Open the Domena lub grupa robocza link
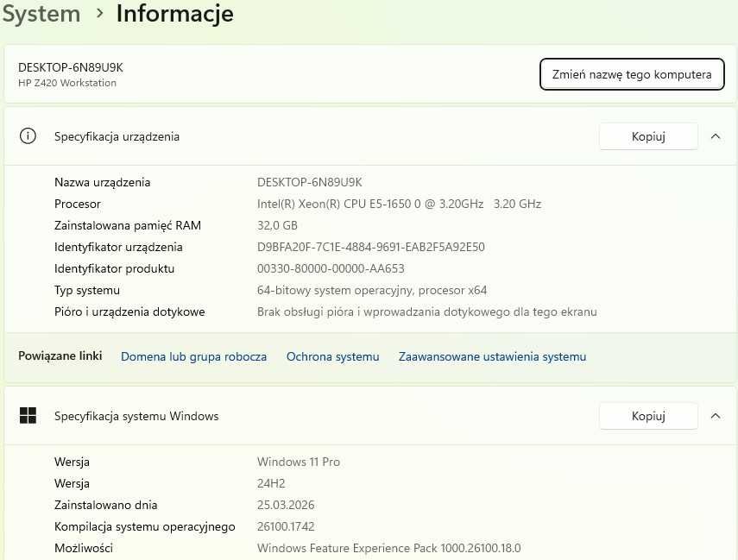This screenshot has width=738, height=560. pos(193,356)
